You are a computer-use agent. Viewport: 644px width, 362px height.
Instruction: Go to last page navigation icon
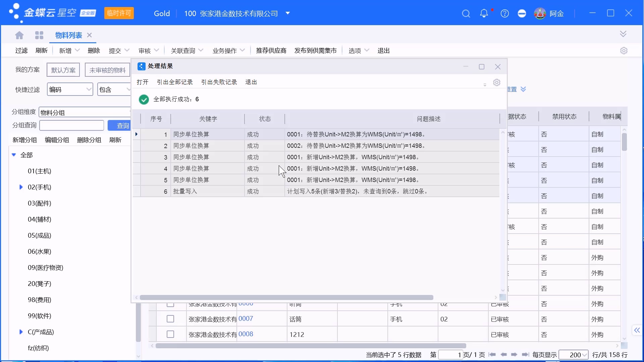[x=526, y=355]
